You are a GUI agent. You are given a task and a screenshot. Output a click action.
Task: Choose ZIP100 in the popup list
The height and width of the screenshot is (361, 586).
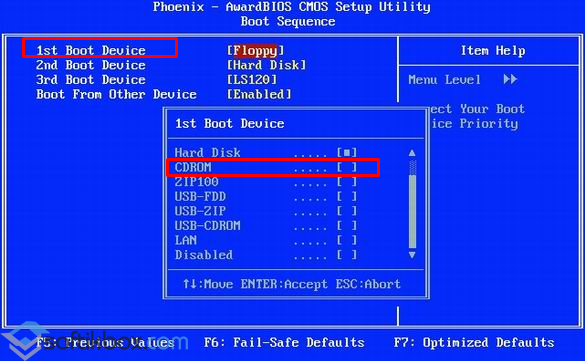tap(265, 182)
